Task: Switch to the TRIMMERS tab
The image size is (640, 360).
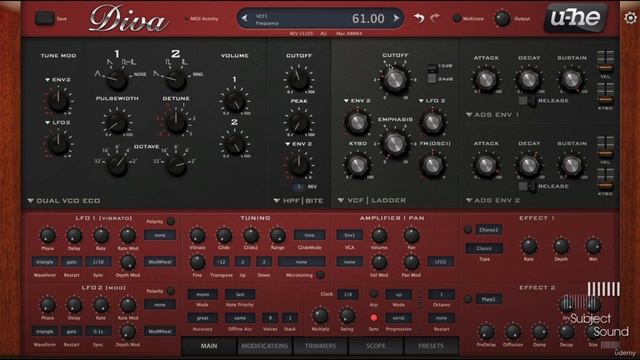Action: click(320, 346)
